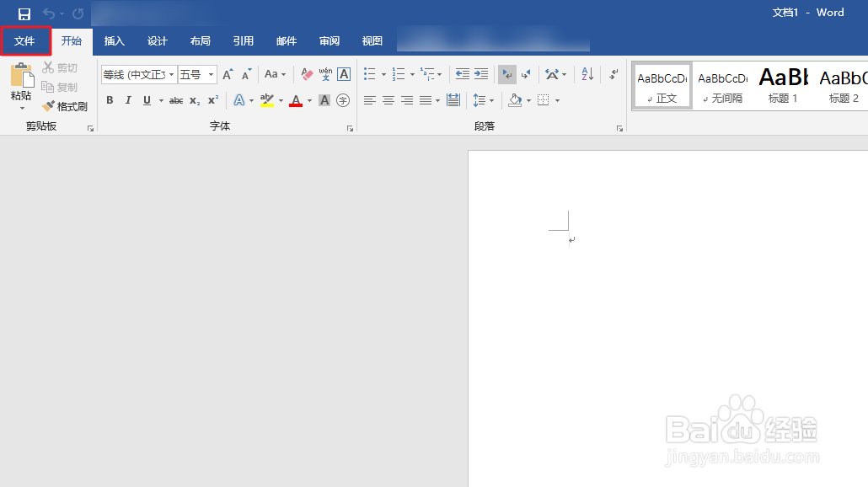Toggle Bold formatting

pyautogui.click(x=110, y=100)
